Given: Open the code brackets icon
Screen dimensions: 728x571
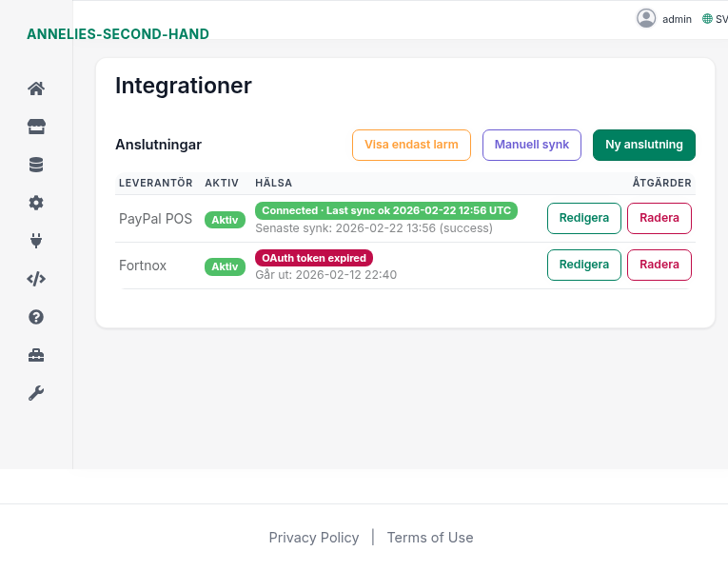Looking at the screenshot, I should pos(36,279).
